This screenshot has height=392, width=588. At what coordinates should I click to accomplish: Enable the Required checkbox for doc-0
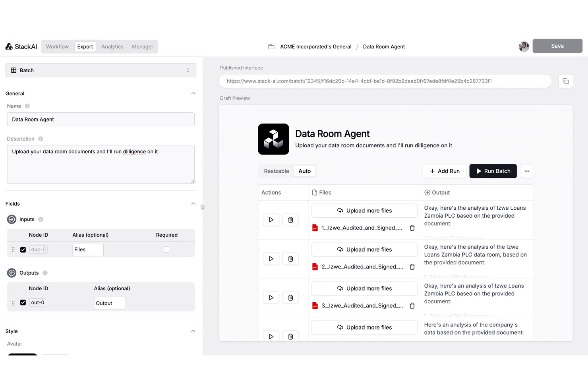coord(167,249)
